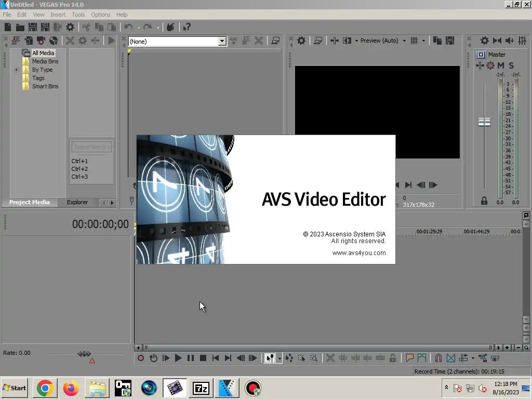
Task: Click Copy Snapshot to clipboard icon
Action: pos(437,41)
